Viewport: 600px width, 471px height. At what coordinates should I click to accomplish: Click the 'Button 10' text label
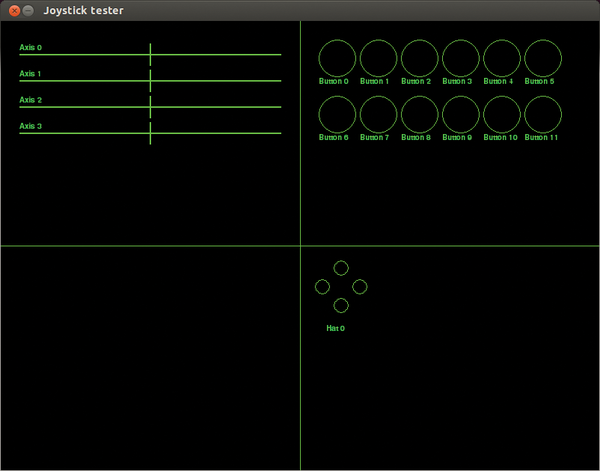click(501, 137)
